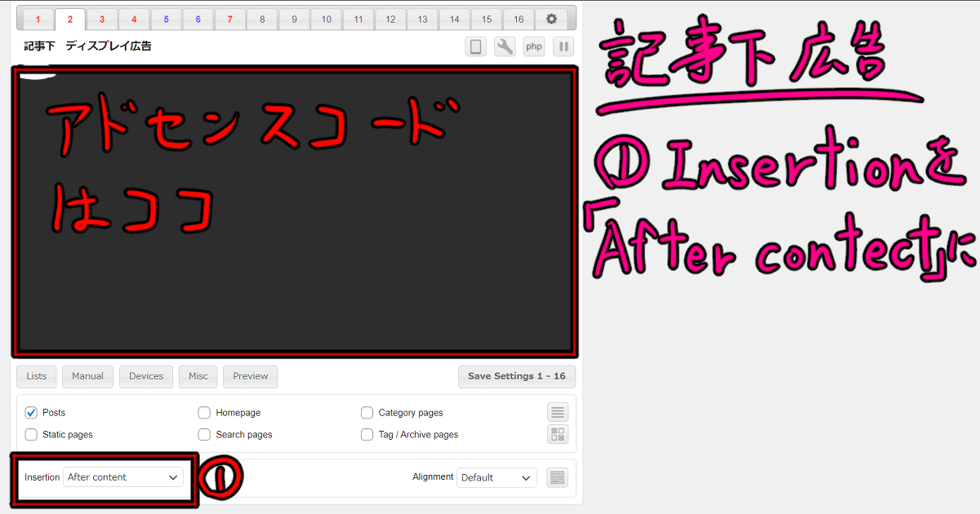The height and width of the screenshot is (514, 980).
Task: Open the Preview panel
Action: [x=250, y=376]
